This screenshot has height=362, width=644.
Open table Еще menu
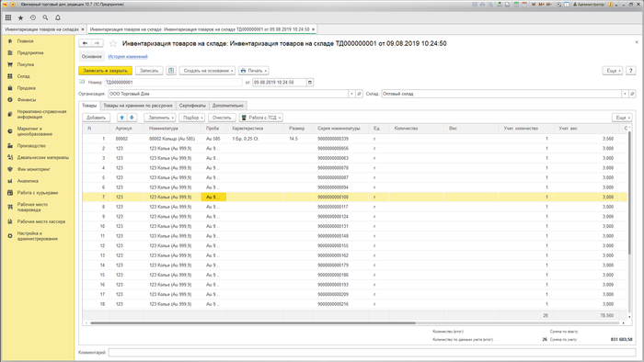coord(621,118)
